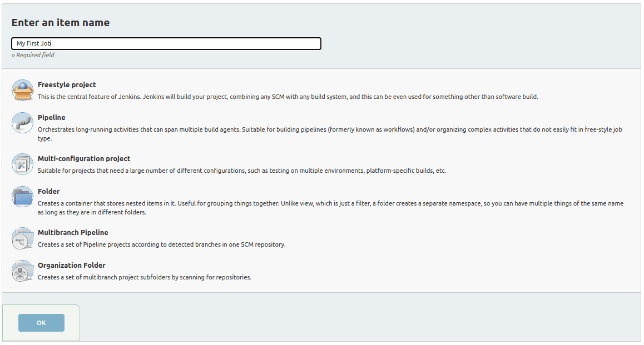Click description 'Creates a set of Pipeline projects'
Screen dimensions: 644x345
(161, 244)
